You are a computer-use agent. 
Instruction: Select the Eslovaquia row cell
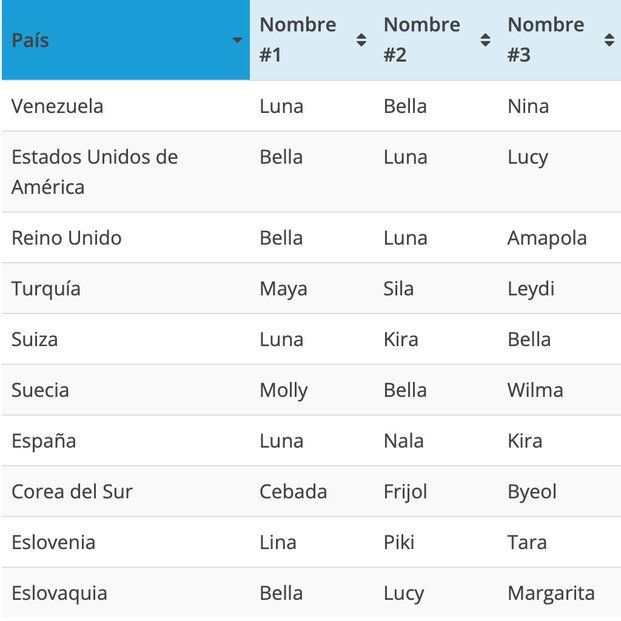[59, 593]
